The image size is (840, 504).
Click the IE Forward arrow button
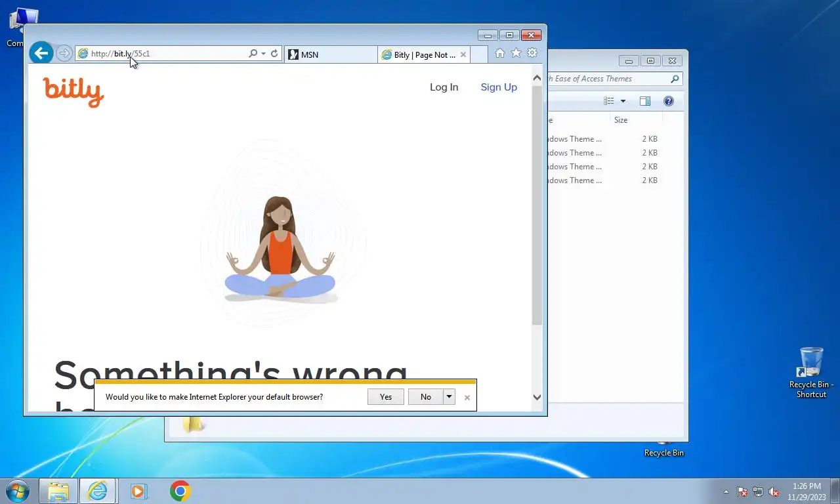64,53
